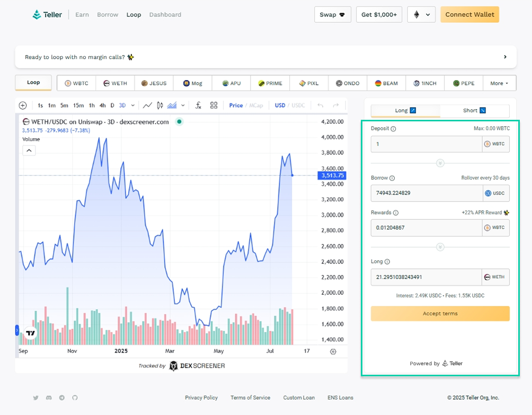Click the Accept terms button
532x415 pixels.
[440, 314]
